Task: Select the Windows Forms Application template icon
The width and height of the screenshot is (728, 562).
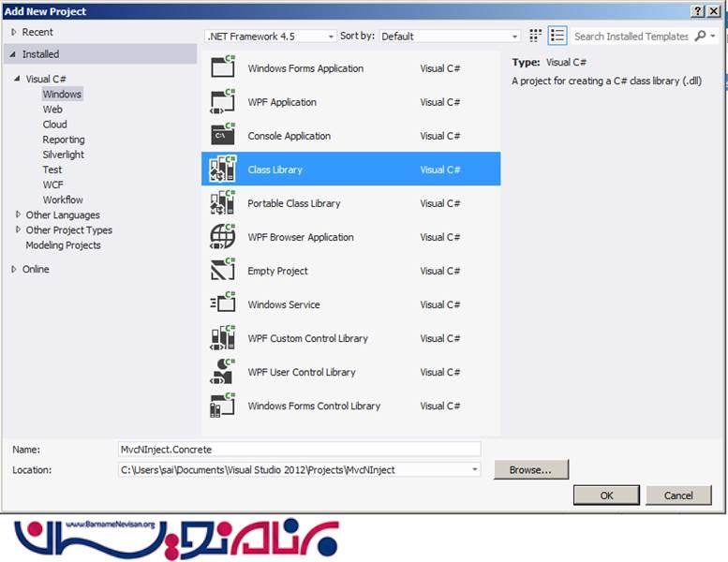Action: [222, 68]
